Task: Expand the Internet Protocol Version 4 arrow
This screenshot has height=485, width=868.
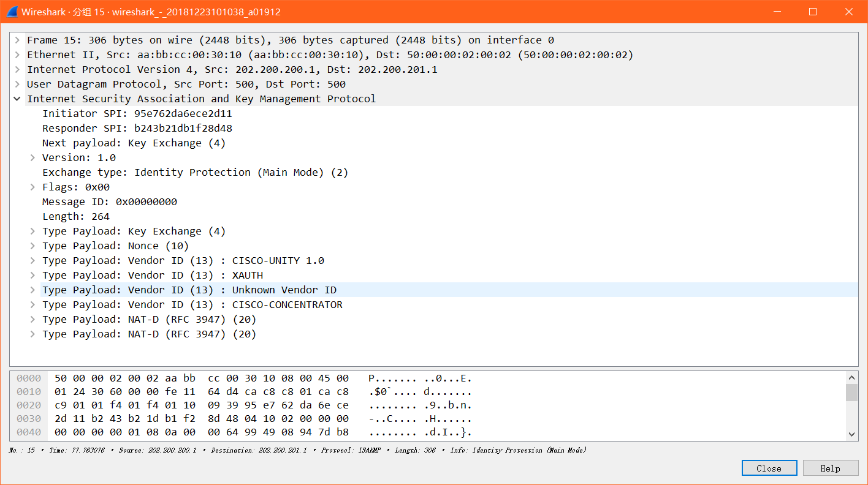Action: 18,70
